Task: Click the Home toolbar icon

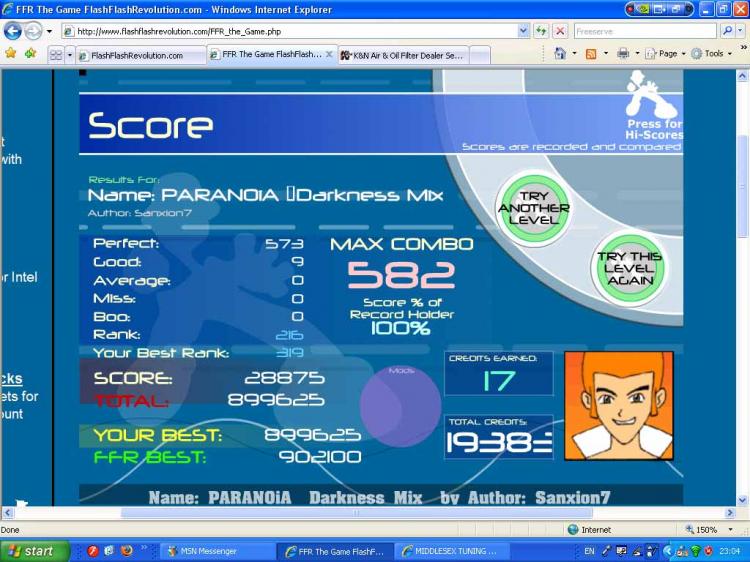Action: 560,54
